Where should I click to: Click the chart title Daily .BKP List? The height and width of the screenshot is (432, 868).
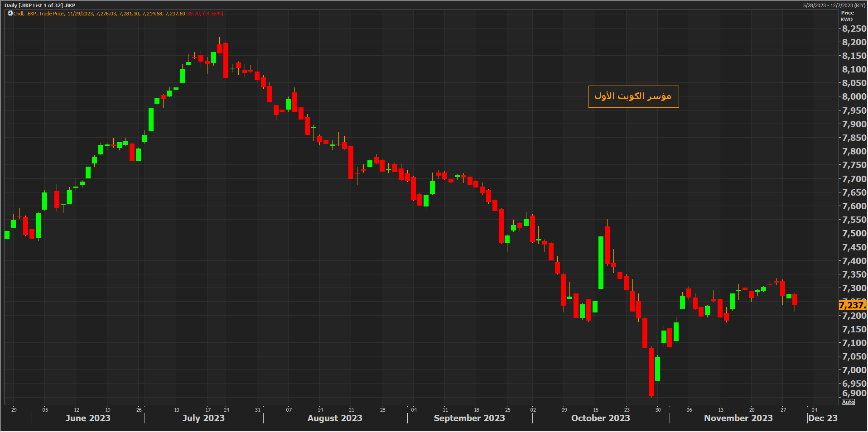coord(40,5)
